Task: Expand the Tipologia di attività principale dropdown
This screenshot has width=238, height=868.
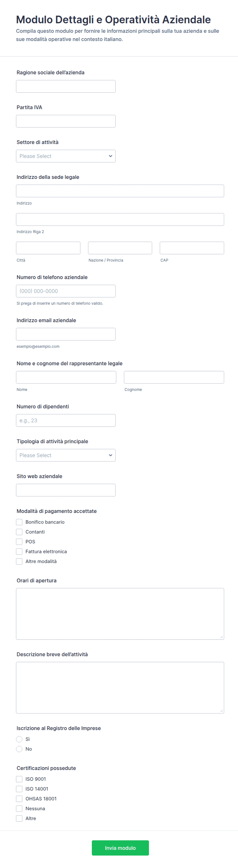Action: [x=66, y=455]
